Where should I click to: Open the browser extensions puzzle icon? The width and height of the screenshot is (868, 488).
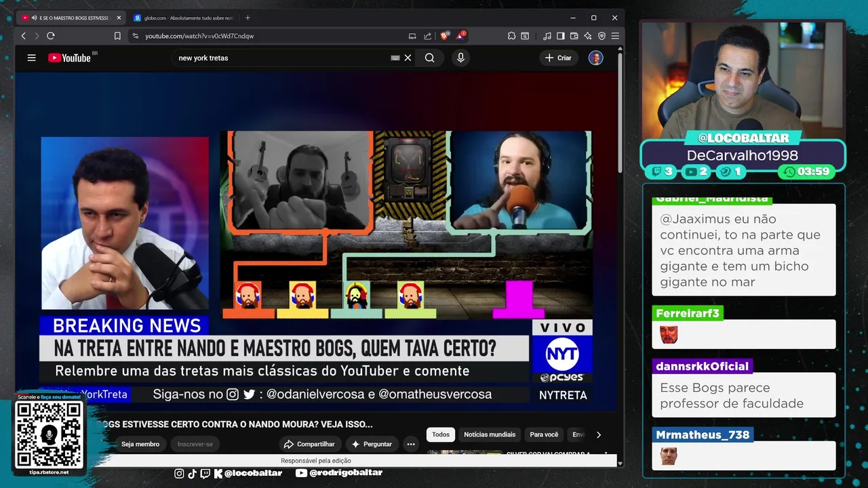point(511,36)
